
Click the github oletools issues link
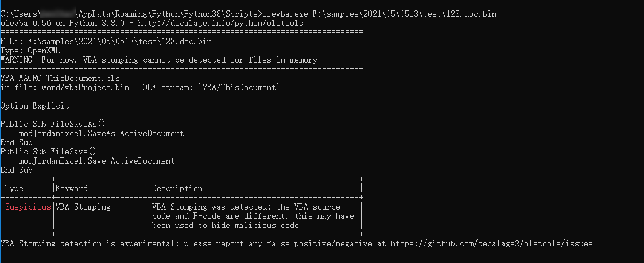pyautogui.click(x=491, y=244)
